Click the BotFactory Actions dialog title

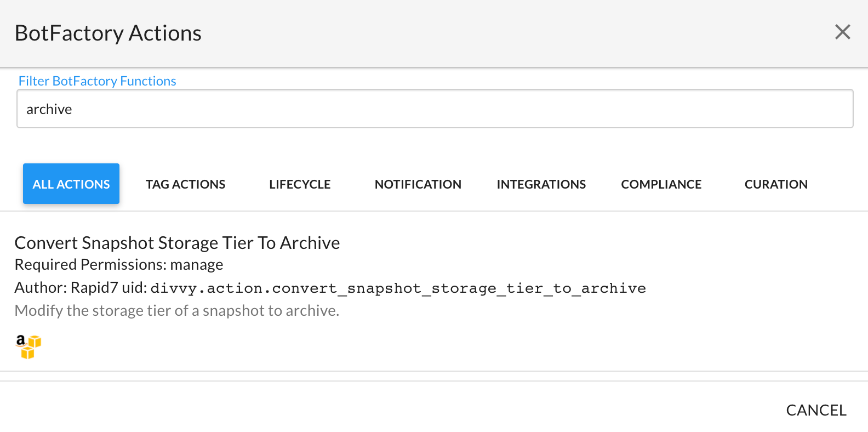pos(108,33)
